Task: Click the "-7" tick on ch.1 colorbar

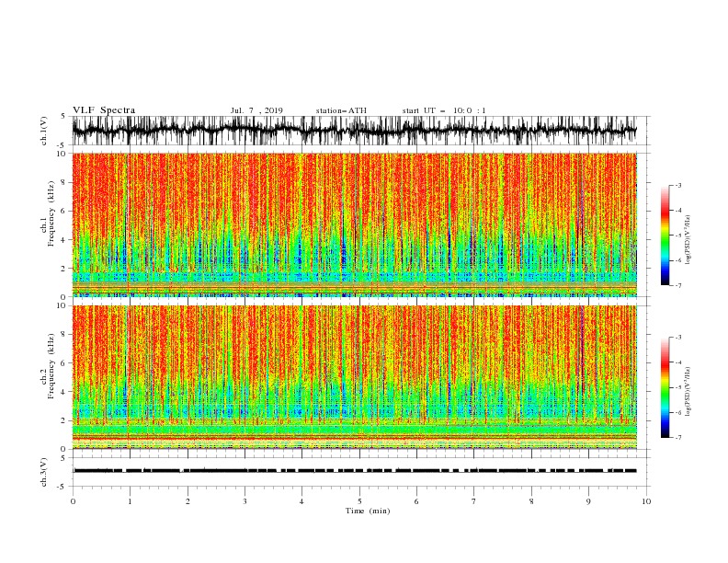Action: [677, 285]
